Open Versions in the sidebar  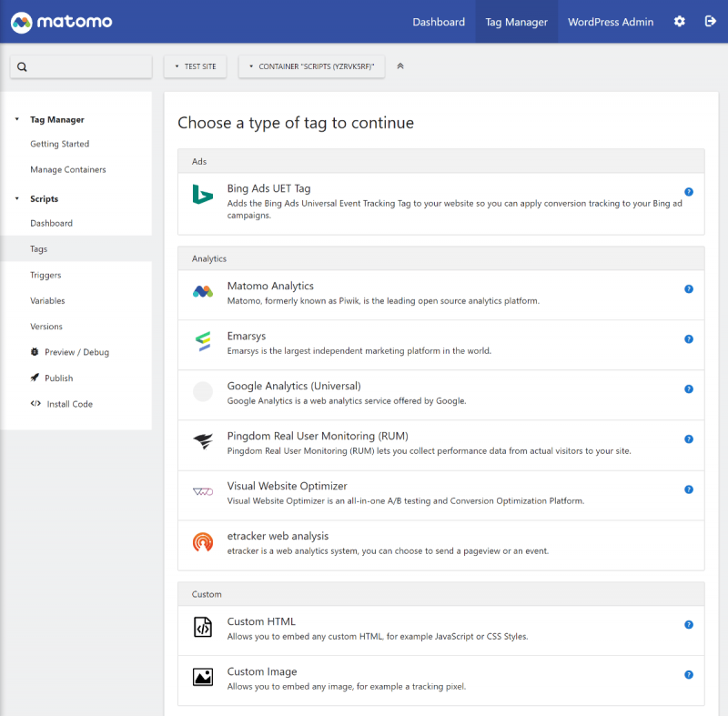point(46,327)
